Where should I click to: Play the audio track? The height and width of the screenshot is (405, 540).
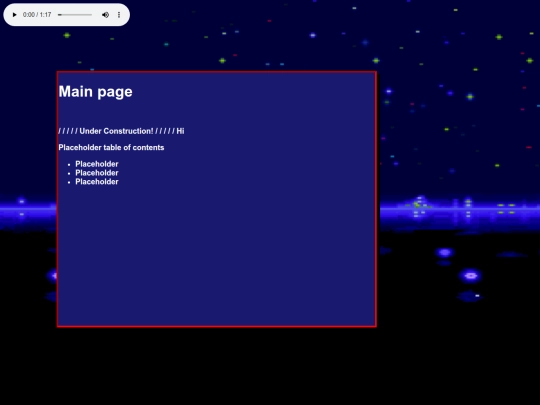pos(14,15)
